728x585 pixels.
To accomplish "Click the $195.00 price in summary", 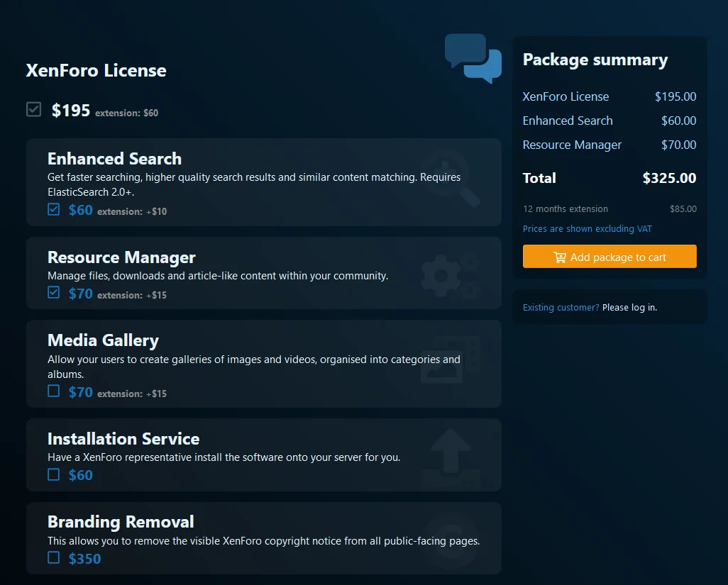I will (x=675, y=96).
